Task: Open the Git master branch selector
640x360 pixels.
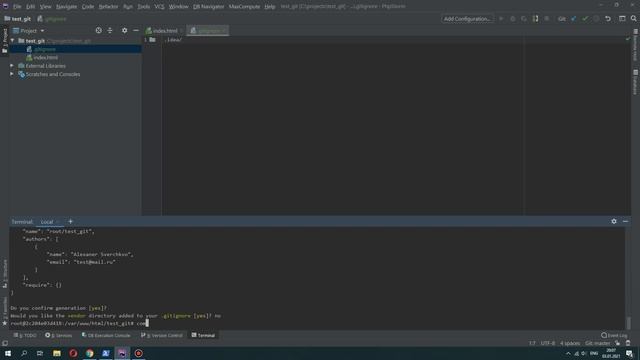Action: [598, 343]
